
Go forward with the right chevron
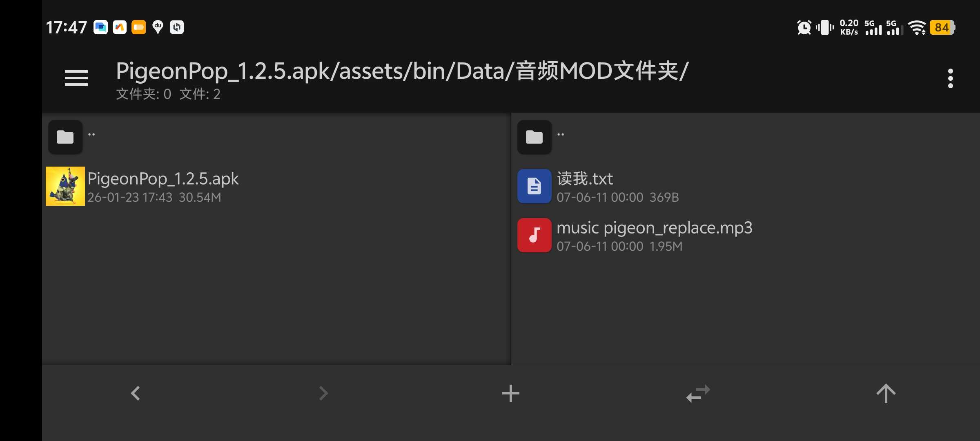click(323, 393)
